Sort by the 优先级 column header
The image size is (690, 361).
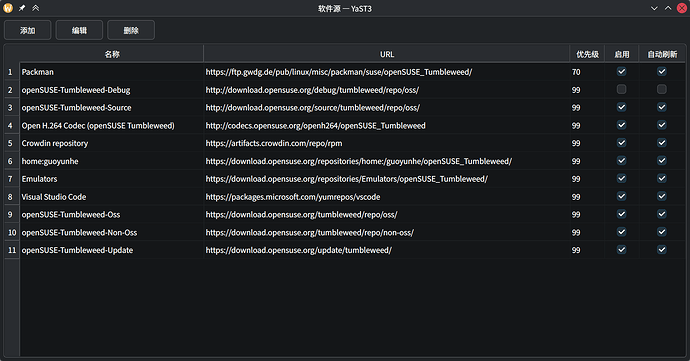point(587,54)
